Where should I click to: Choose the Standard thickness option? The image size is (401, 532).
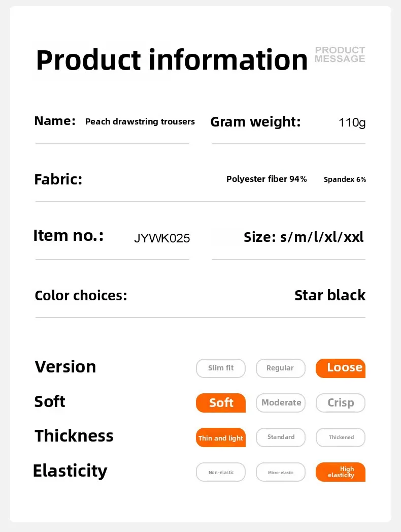(281, 437)
